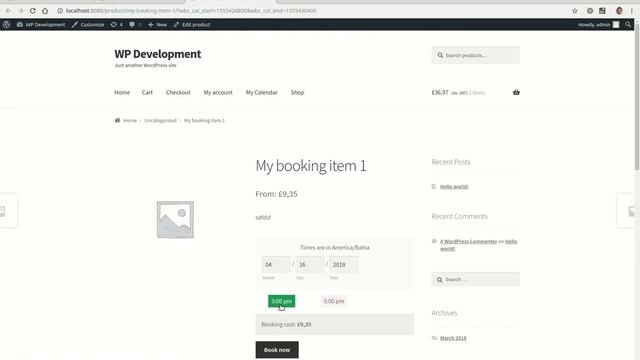
Task: Open the March 2018 archive
Action: click(x=453, y=338)
